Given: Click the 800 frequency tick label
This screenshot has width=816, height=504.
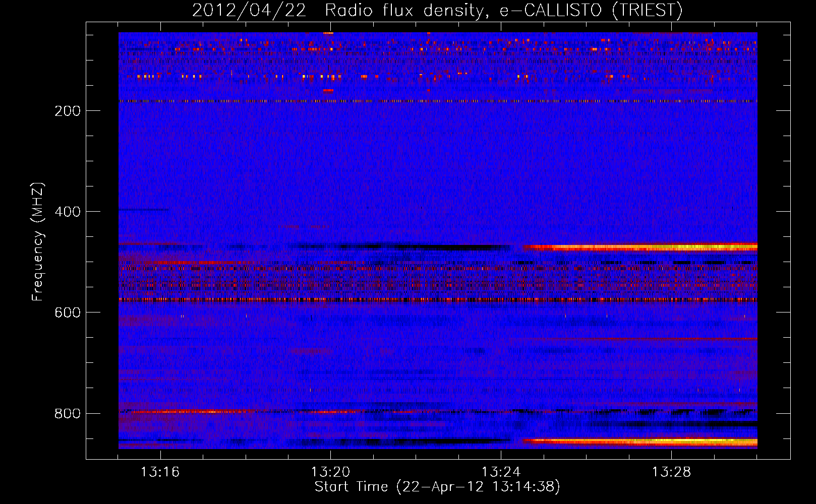Looking at the screenshot, I should 68,413.
